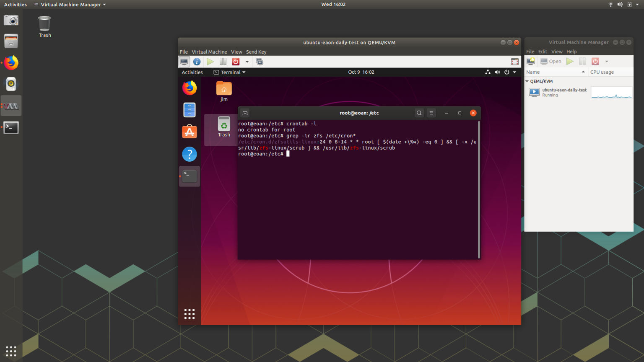This screenshot has width=644, height=362.
Task: Create a new virtual machine icon
Action: 531,61
